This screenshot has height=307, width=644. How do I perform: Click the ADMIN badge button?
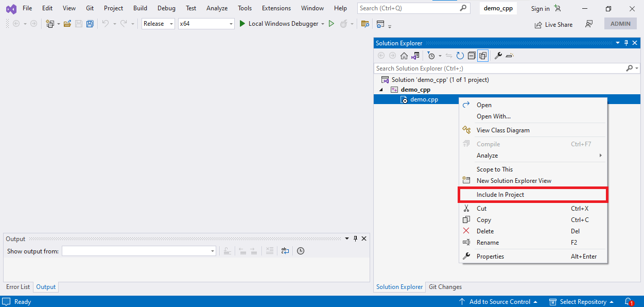pos(620,24)
